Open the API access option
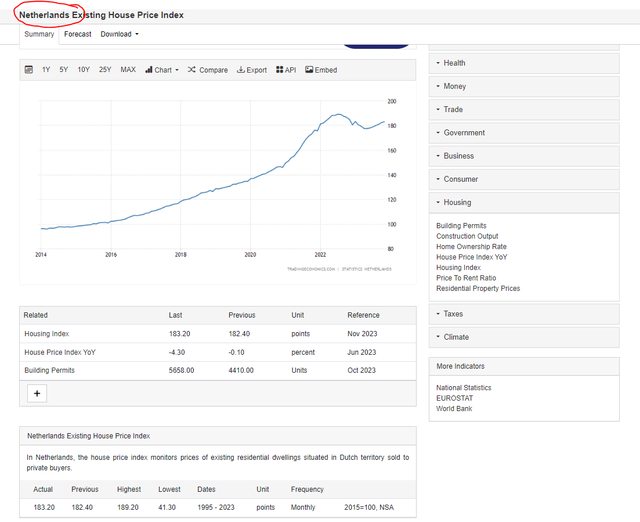The height and width of the screenshot is (522, 640). pos(286,70)
